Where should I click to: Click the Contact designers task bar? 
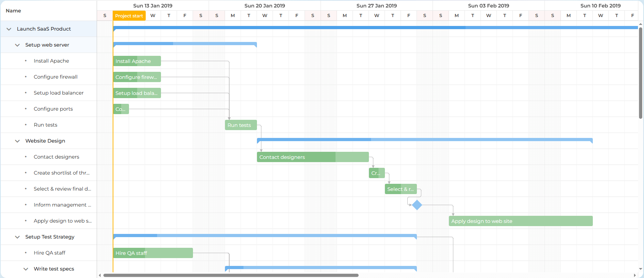click(x=312, y=157)
